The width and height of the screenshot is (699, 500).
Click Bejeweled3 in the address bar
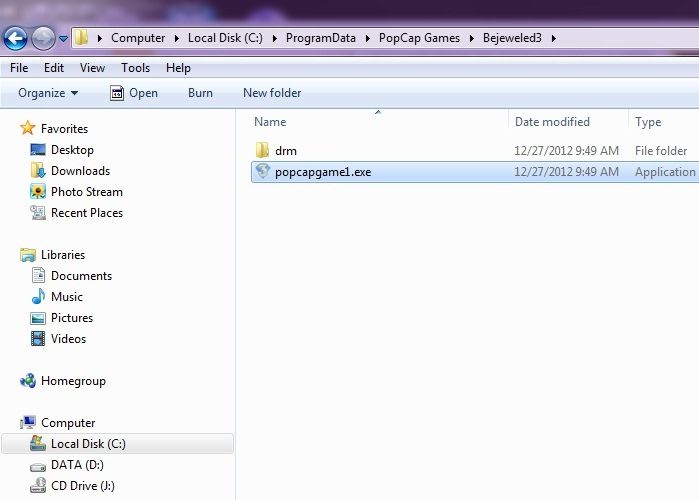(512, 38)
